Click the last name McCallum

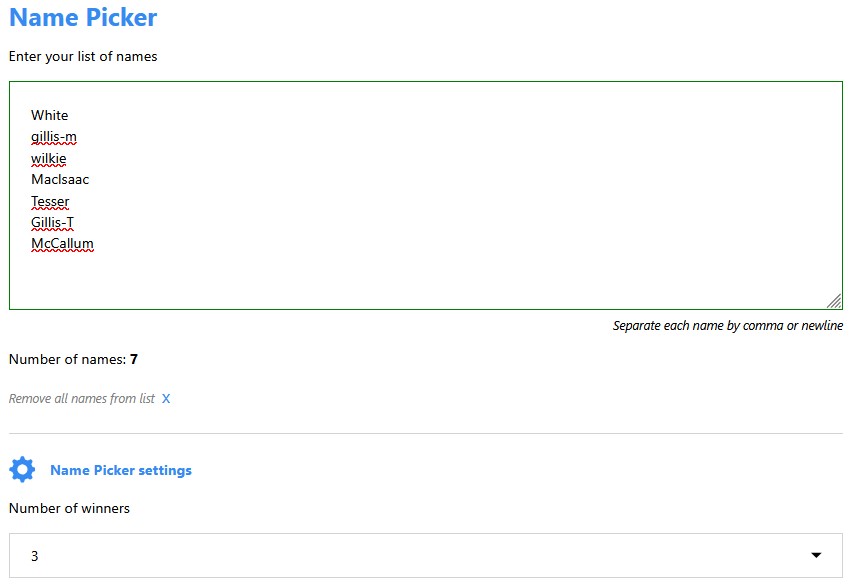(x=62, y=244)
